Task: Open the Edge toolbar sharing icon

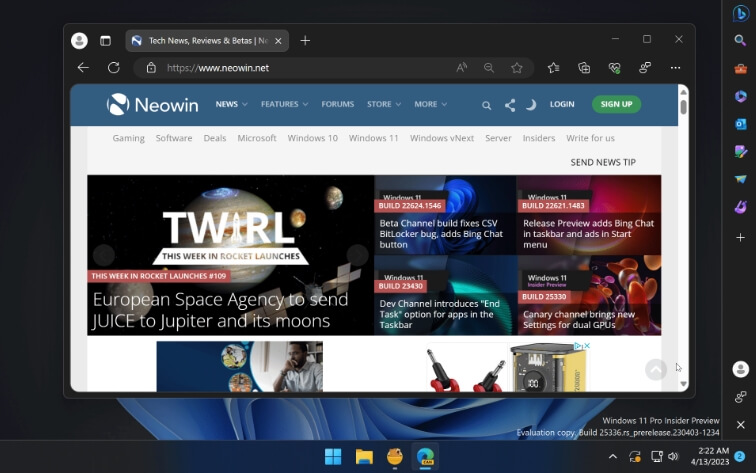Action: [x=645, y=68]
